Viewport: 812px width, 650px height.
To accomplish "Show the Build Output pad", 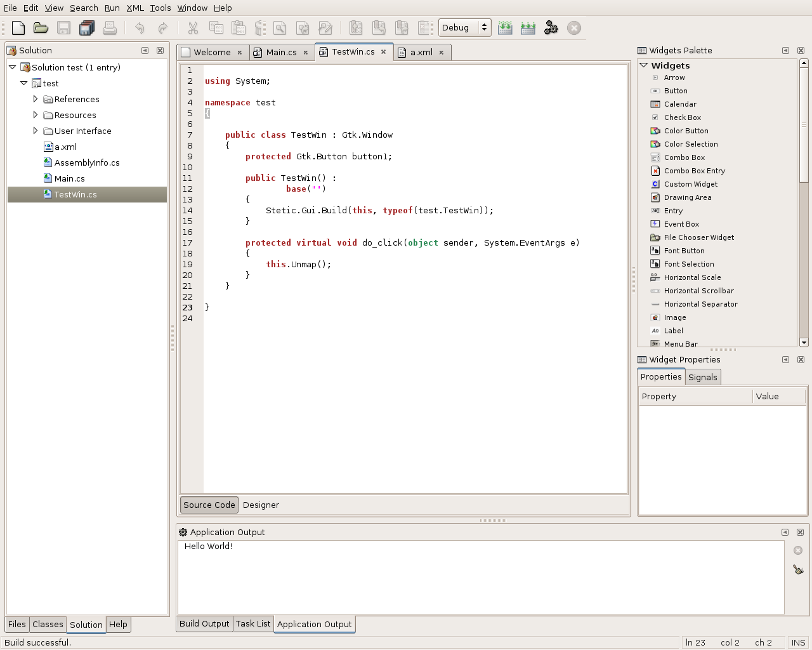I will coord(204,623).
